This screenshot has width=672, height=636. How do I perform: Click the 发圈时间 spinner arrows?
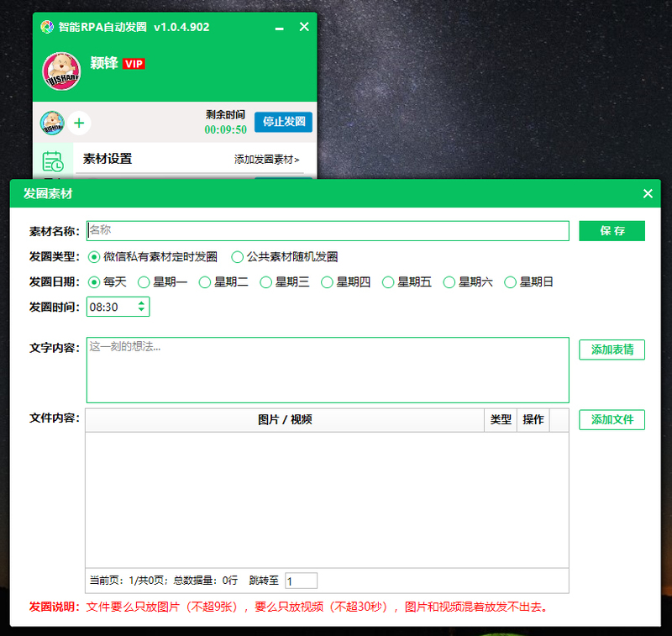[x=141, y=307]
